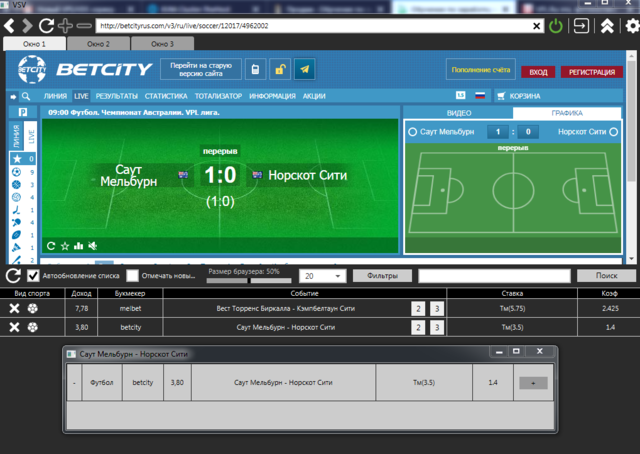Go back with the browser back arrow
Image resolution: width=640 pixels, height=454 pixels.
coord(9,26)
